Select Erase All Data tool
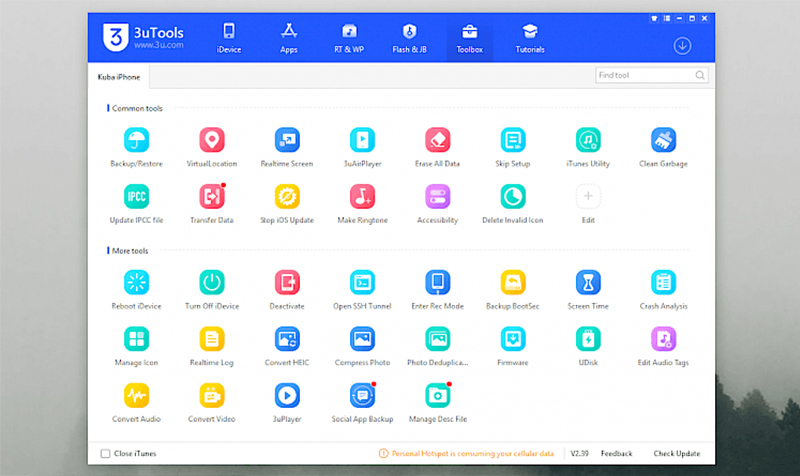 [x=438, y=140]
